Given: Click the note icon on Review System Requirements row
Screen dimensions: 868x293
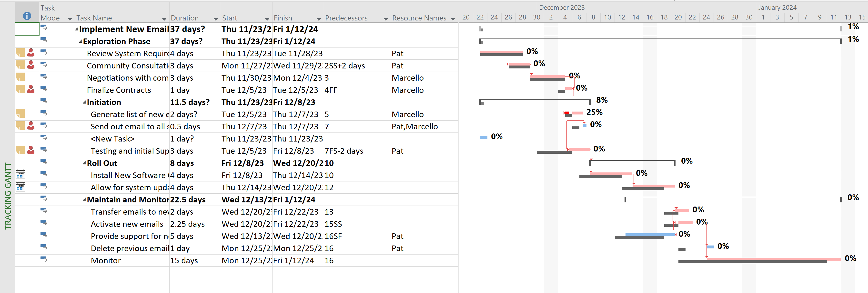Looking at the screenshot, I should tap(20, 53).
